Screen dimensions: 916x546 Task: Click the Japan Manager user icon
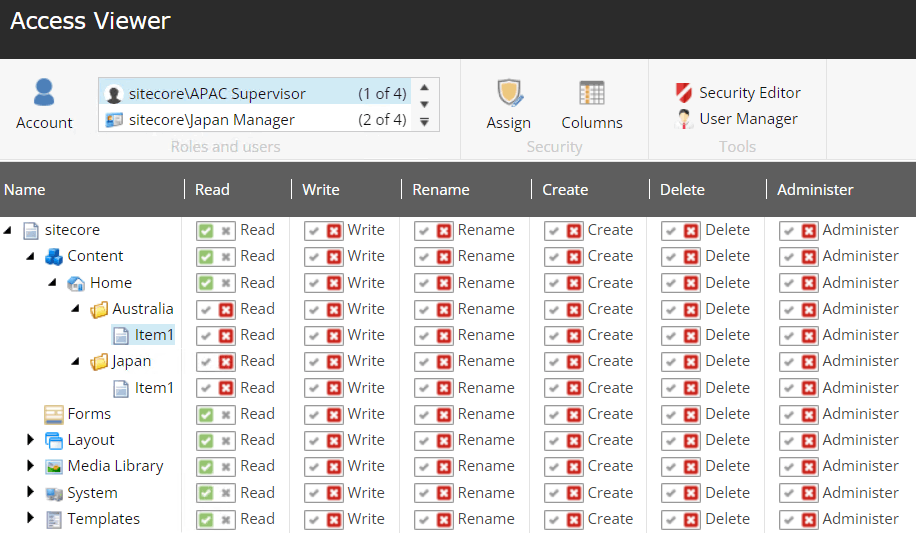click(114, 120)
